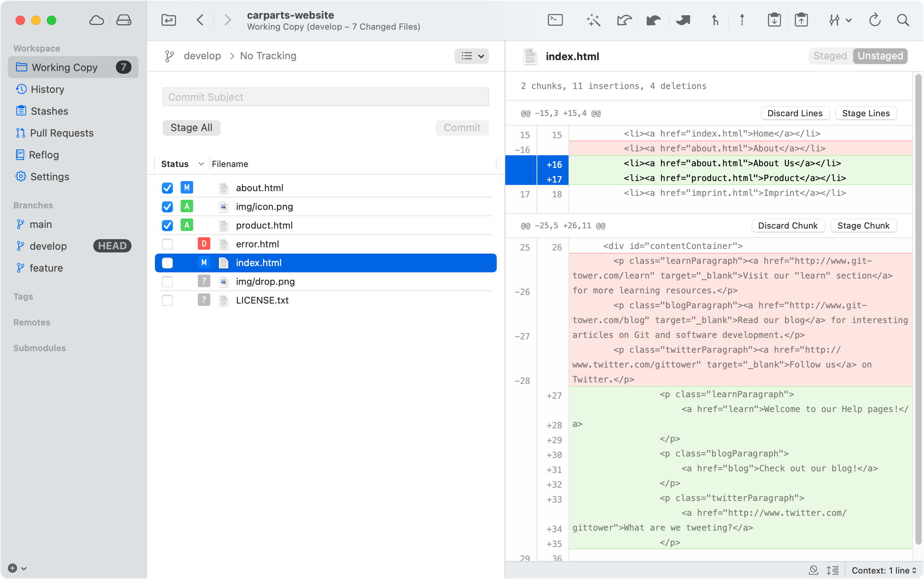Click the local repositories drive icon
Image resolution: width=924 pixels, height=579 pixels.
124,20
